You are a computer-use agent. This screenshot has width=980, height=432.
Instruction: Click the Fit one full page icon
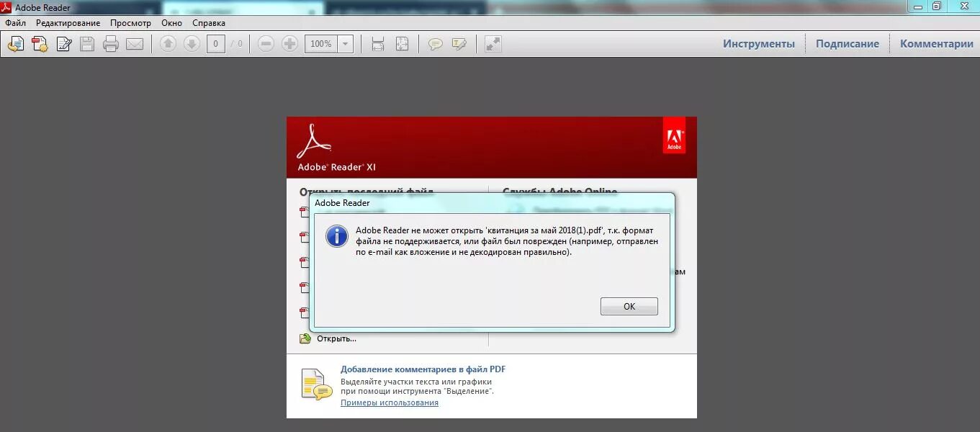[402, 44]
